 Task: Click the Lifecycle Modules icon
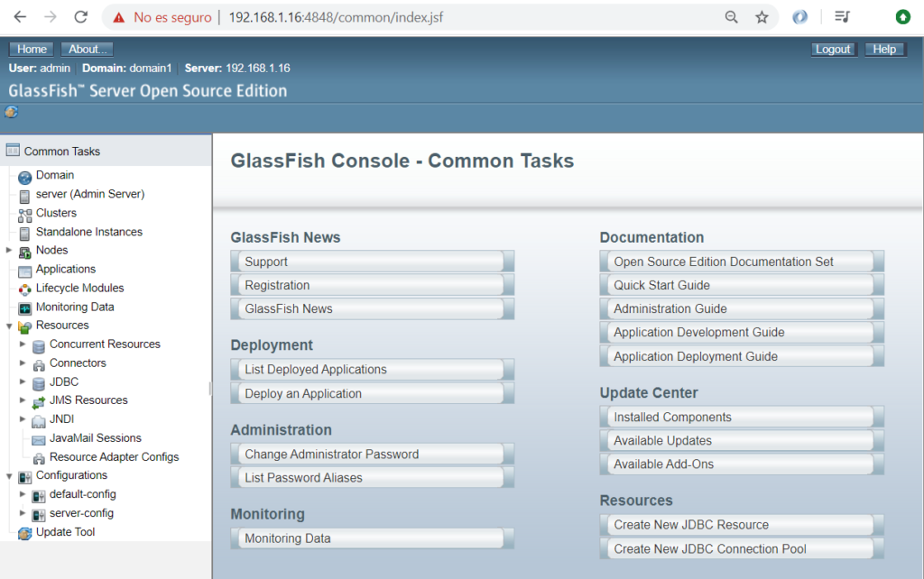tap(24, 289)
